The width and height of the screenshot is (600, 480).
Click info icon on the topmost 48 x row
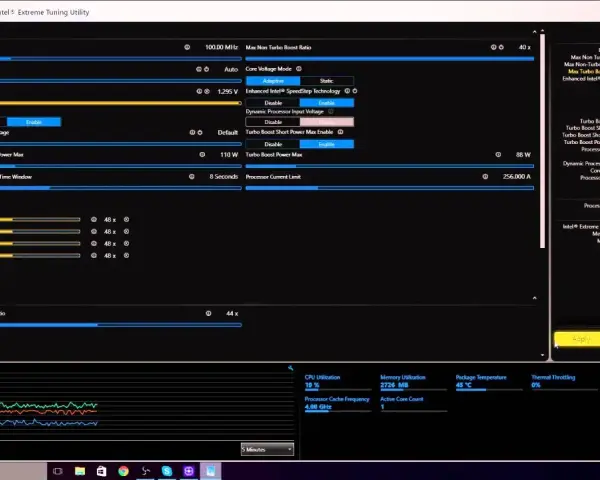(94, 219)
